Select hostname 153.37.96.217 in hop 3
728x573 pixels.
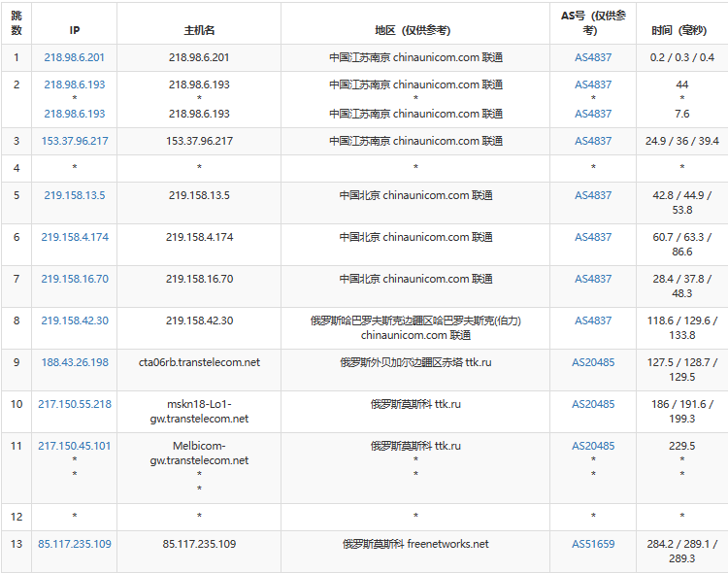(199, 141)
